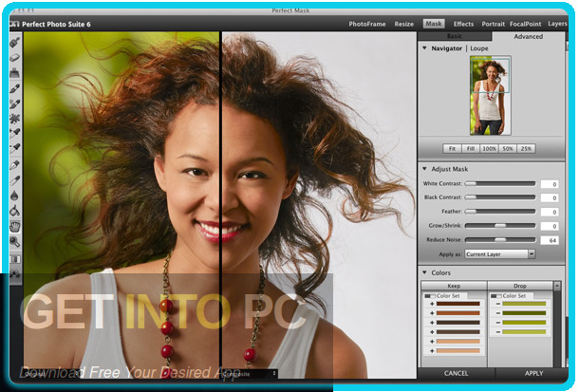Click the Fit zoom button

click(452, 148)
